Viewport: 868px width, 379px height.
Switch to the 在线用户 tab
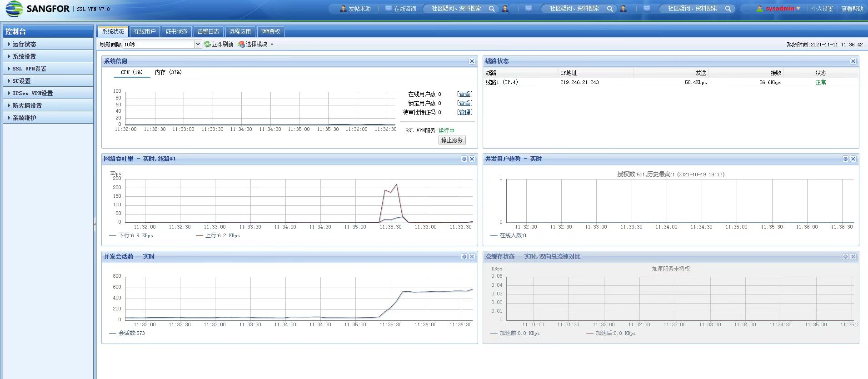click(x=145, y=31)
